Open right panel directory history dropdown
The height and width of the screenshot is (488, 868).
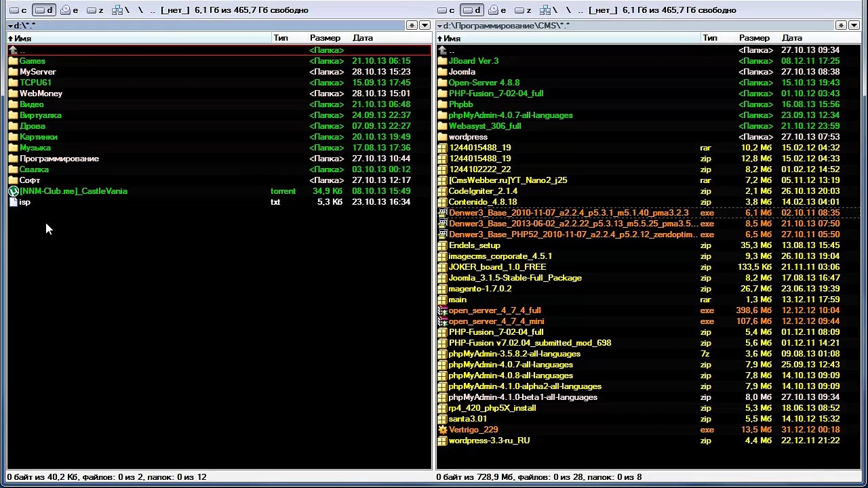point(854,26)
